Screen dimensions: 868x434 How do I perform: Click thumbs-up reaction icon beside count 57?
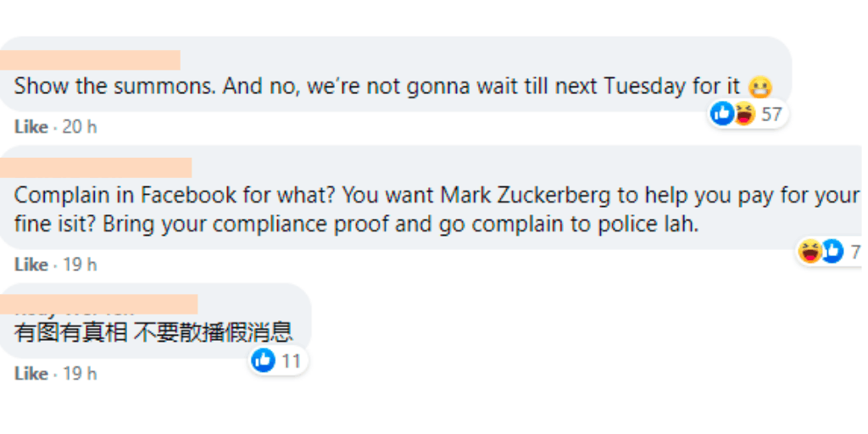[x=722, y=114]
